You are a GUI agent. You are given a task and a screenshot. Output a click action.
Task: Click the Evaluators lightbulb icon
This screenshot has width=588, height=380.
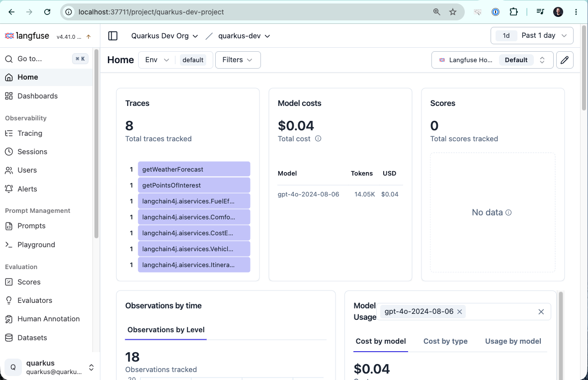(x=9, y=300)
